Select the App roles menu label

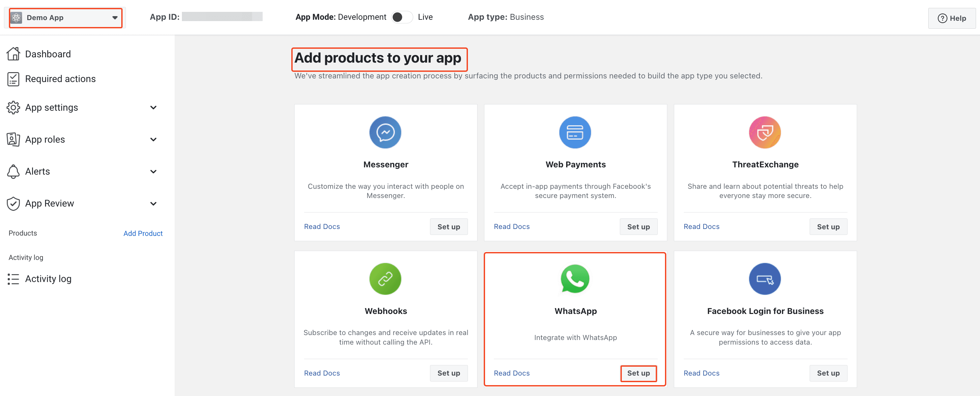tap(45, 140)
